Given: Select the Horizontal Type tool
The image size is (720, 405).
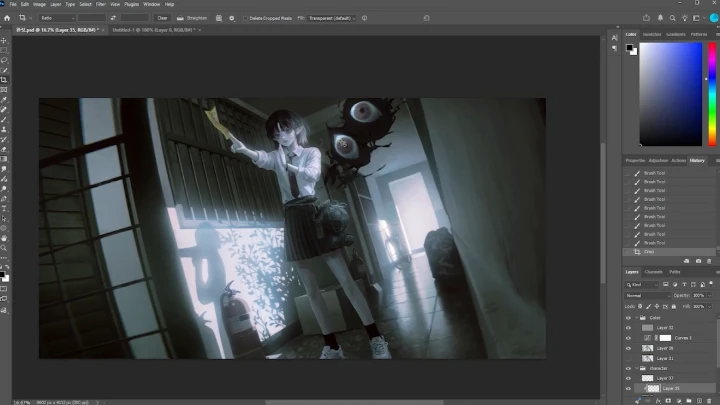Looking at the screenshot, I should (4, 208).
